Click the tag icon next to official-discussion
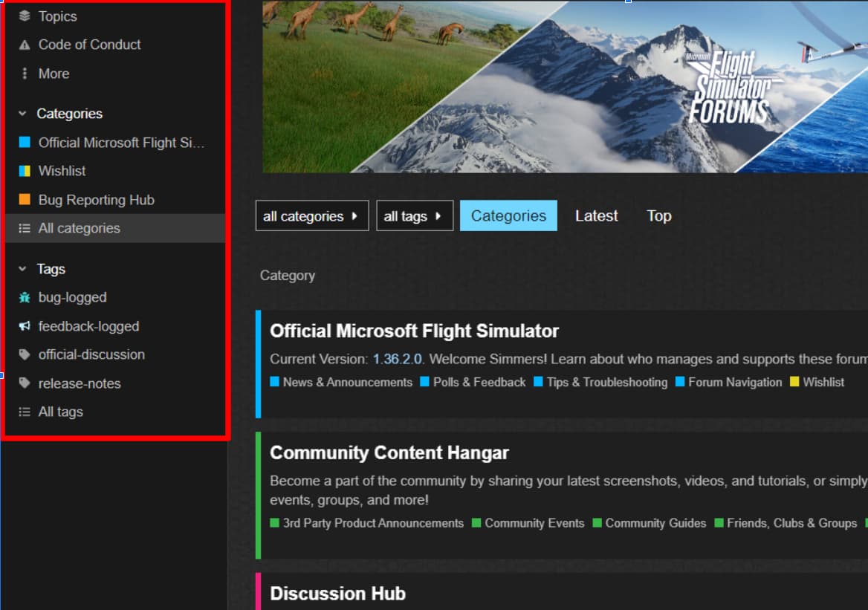This screenshot has height=610, width=868. 25,354
